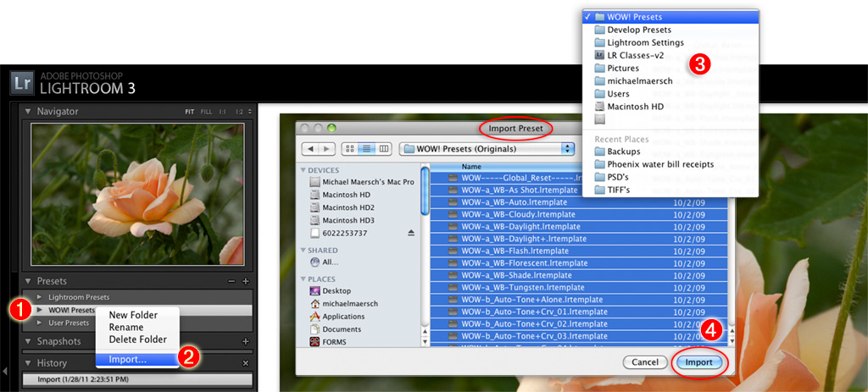
Task: Choose Develop Presets in path menu
Action: tap(639, 30)
